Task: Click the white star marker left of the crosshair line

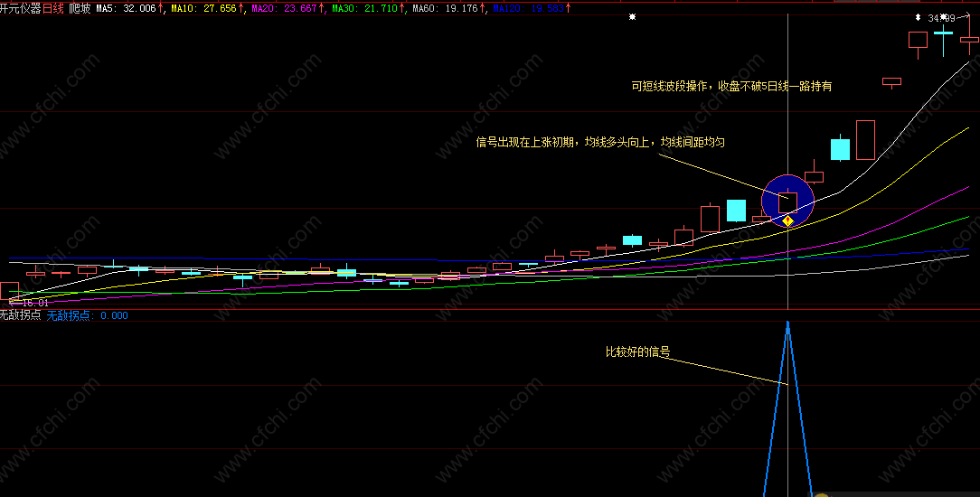Action: pos(633,17)
